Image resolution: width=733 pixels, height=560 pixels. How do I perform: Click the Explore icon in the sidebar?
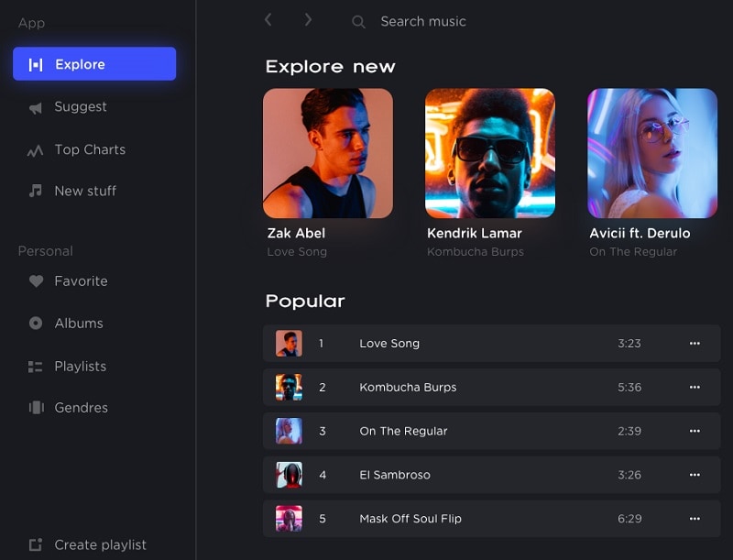click(36, 64)
